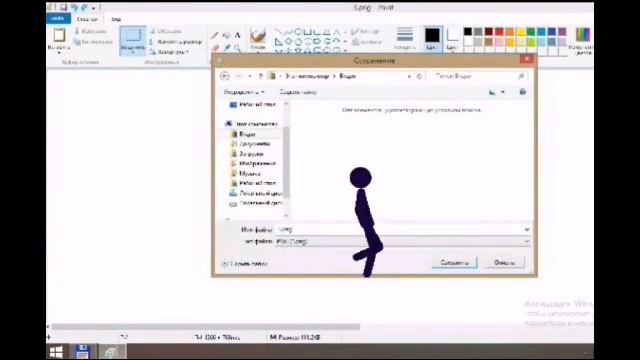Open the address bar previous locations dropdown
This screenshot has width=640, height=360.
click(x=409, y=76)
